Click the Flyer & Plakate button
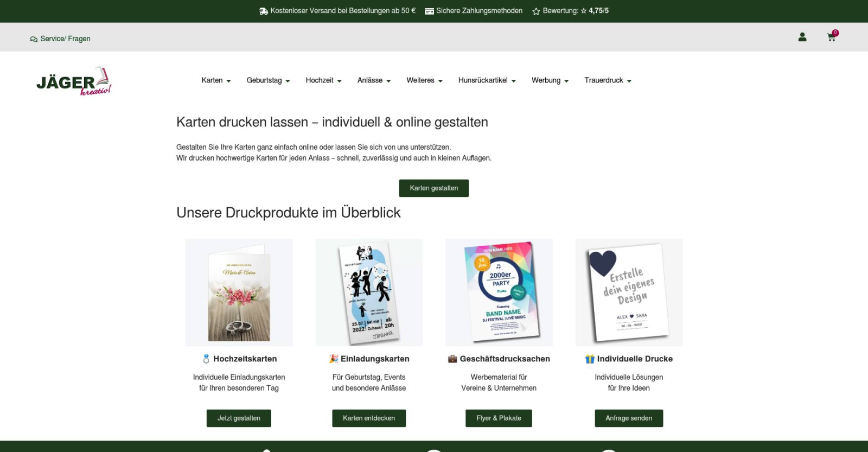868x452 pixels. tap(499, 418)
